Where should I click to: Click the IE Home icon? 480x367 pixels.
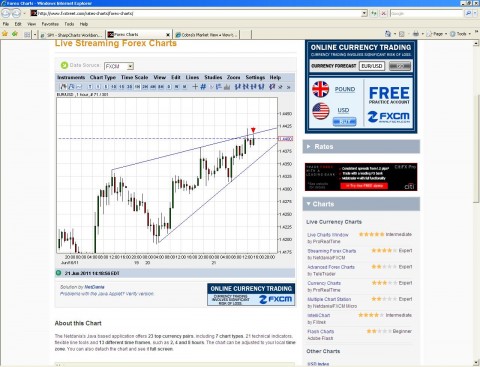tap(388, 34)
